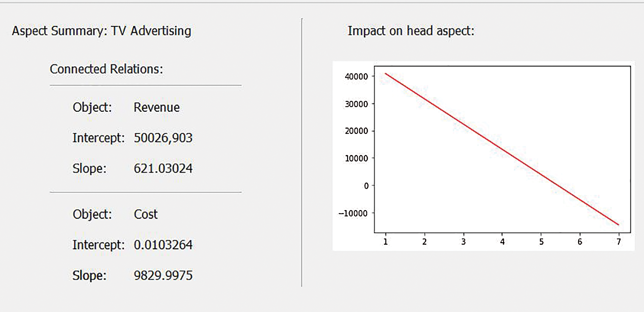Click the x-axis tick label 6
The image size is (644, 312).
(580, 242)
